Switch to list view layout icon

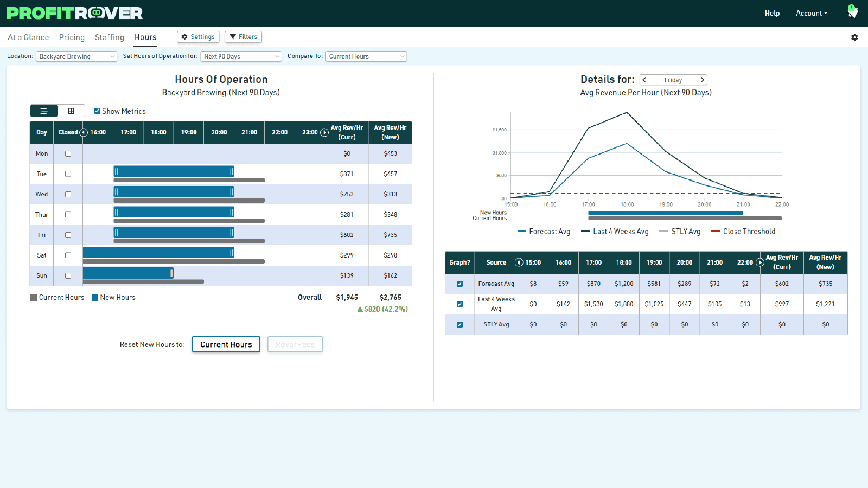pyautogui.click(x=44, y=111)
